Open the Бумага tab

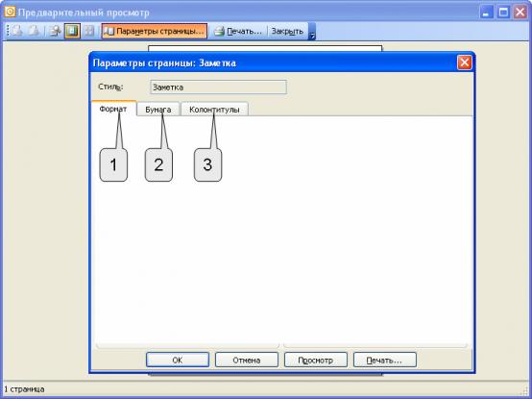(x=158, y=110)
